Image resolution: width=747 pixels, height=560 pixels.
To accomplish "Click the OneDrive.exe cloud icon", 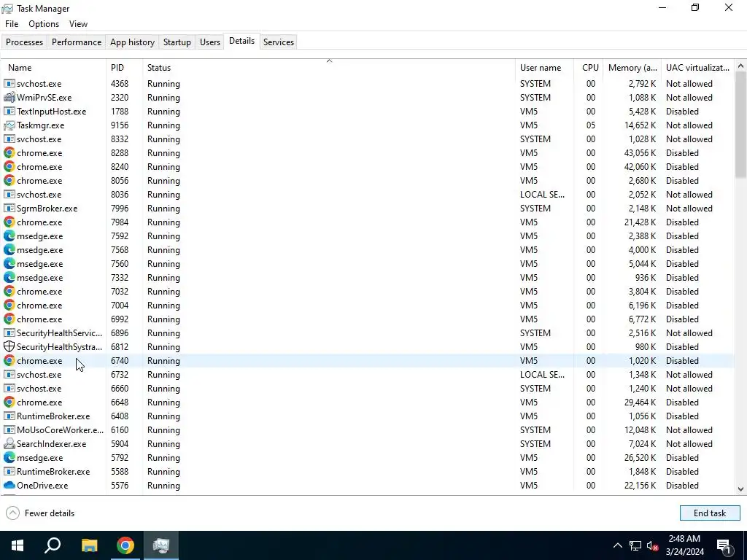I will (x=9, y=485).
